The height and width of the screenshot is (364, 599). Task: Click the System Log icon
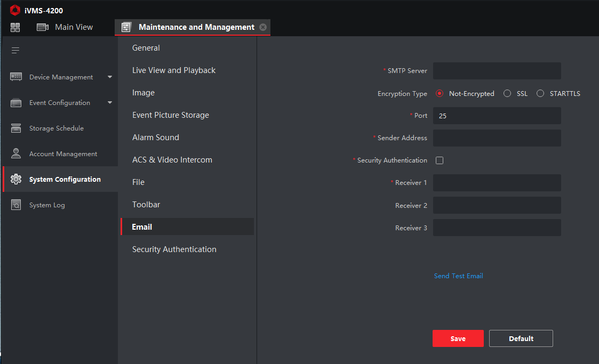click(16, 205)
